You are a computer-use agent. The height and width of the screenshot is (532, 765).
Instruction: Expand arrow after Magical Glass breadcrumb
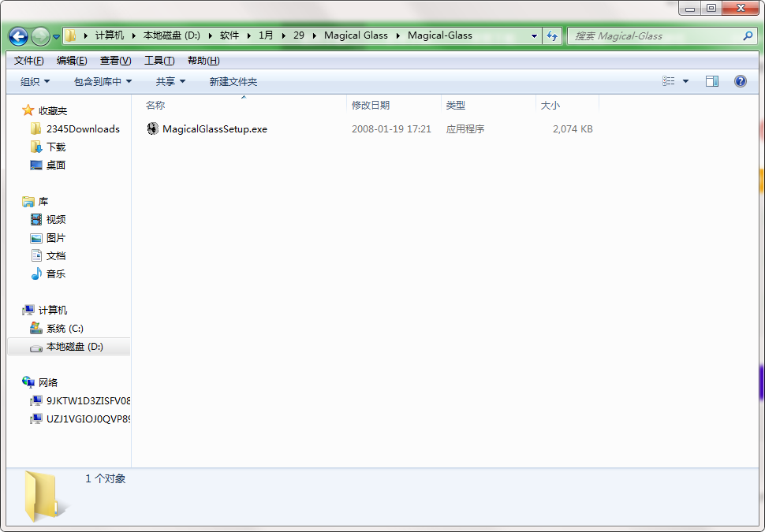point(397,35)
